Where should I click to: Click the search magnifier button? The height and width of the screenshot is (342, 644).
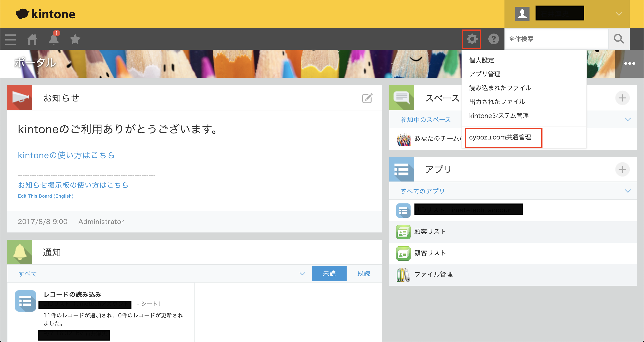(619, 39)
